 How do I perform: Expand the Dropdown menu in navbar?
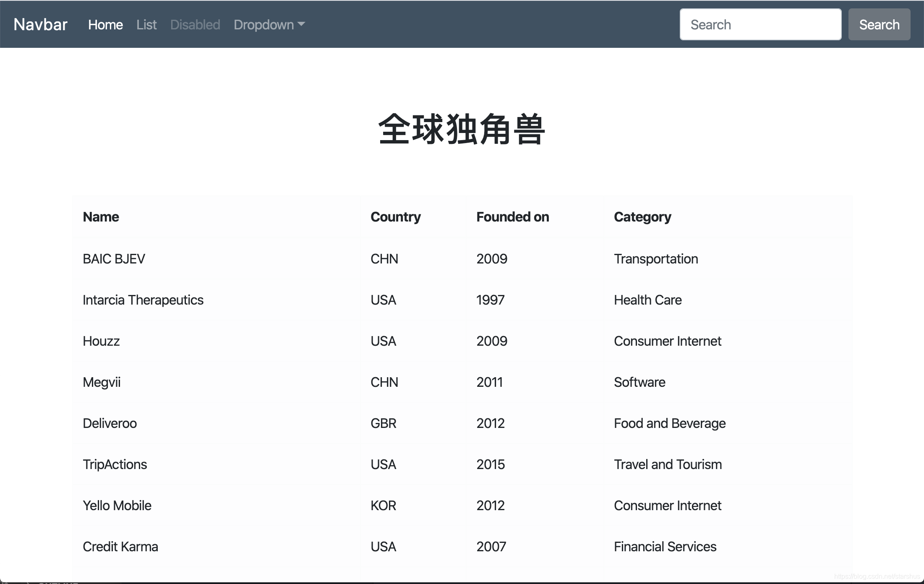(x=269, y=25)
